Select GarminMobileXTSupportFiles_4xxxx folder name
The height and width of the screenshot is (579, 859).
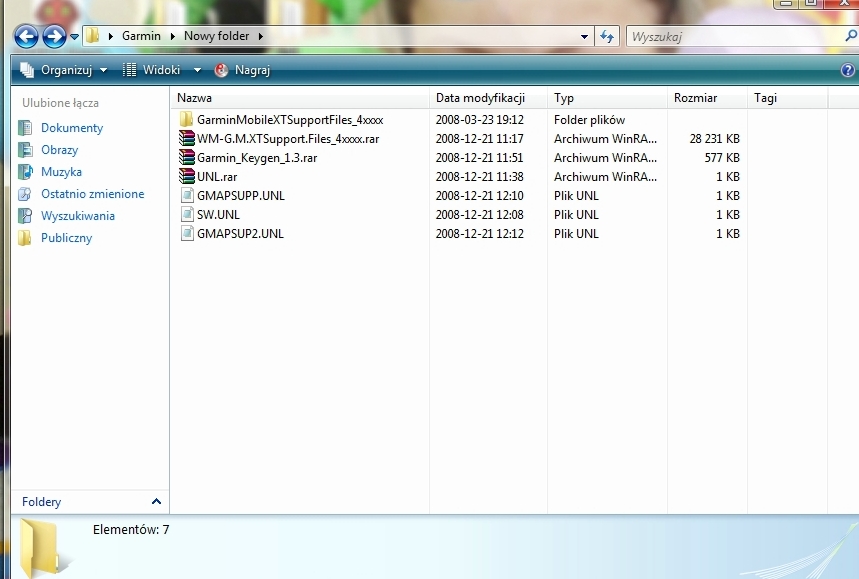(290, 119)
